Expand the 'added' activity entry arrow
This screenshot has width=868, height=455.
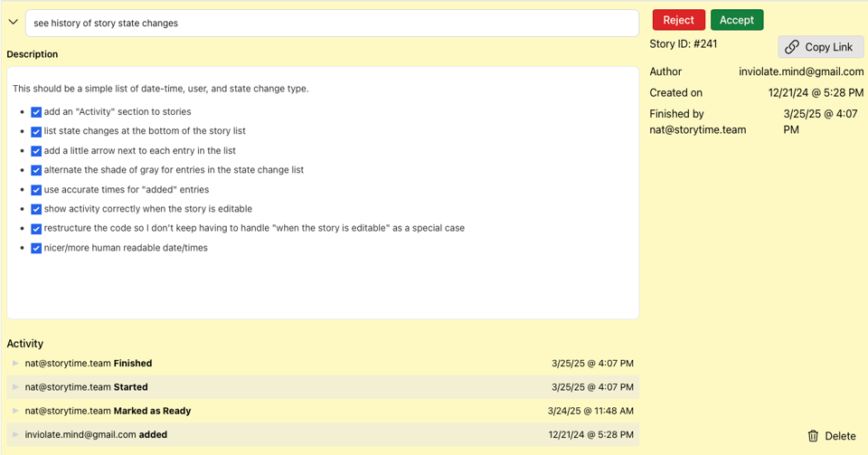point(15,435)
